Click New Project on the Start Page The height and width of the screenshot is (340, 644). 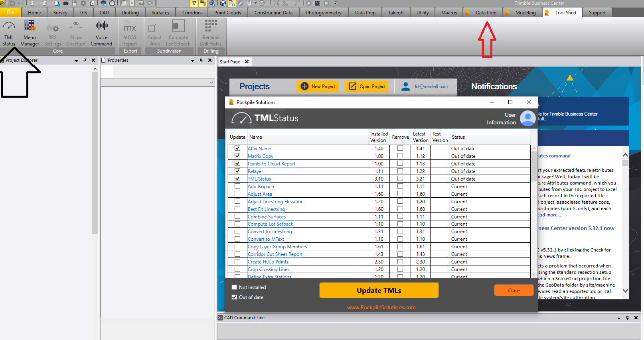click(x=318, y=86)
